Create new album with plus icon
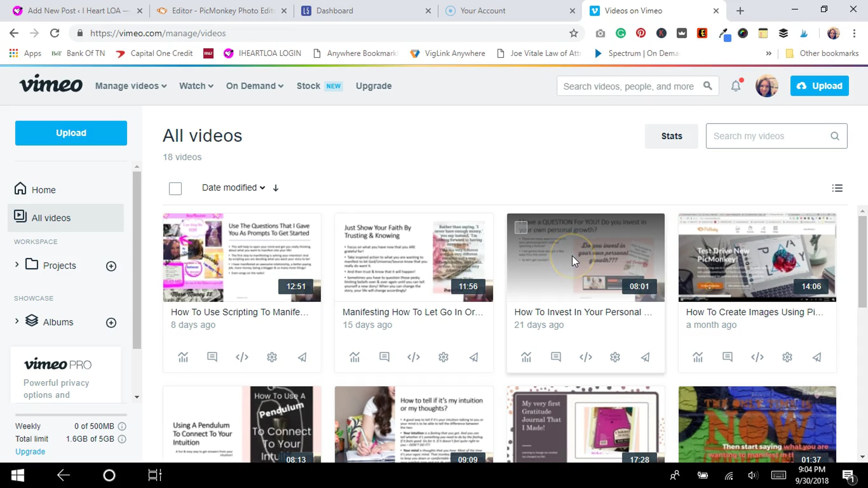 [111, 323]
